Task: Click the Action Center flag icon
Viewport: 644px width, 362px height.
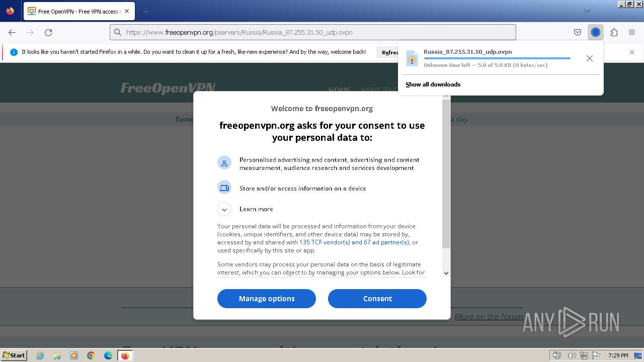Action: tap(596, 355)
